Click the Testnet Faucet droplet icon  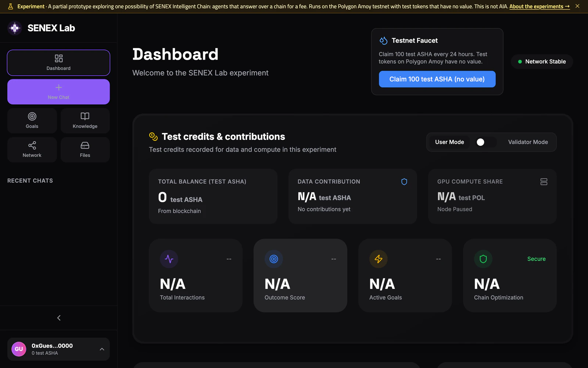383,40
